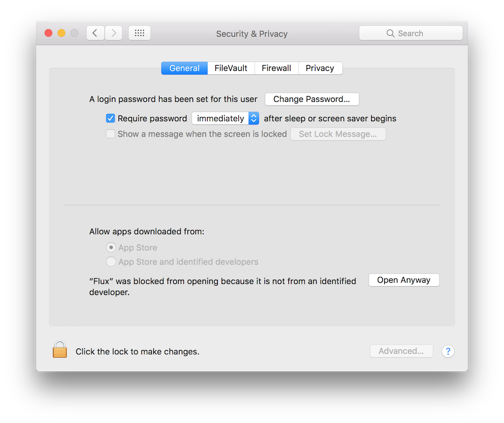Click the Security & Privacy window title
The image size is (504, 423).
[x=252, y=34]
